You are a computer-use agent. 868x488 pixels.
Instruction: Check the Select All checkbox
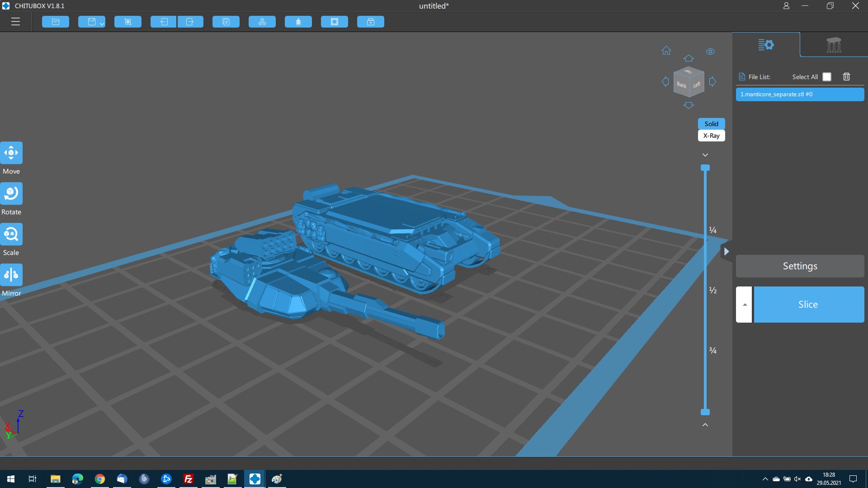pos(827,77)
